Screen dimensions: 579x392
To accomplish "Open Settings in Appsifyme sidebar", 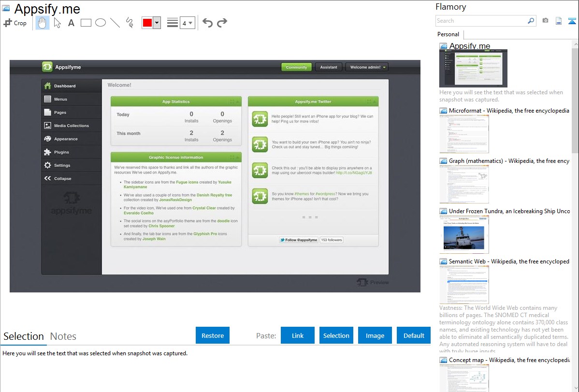I will [x=71, y=165].
